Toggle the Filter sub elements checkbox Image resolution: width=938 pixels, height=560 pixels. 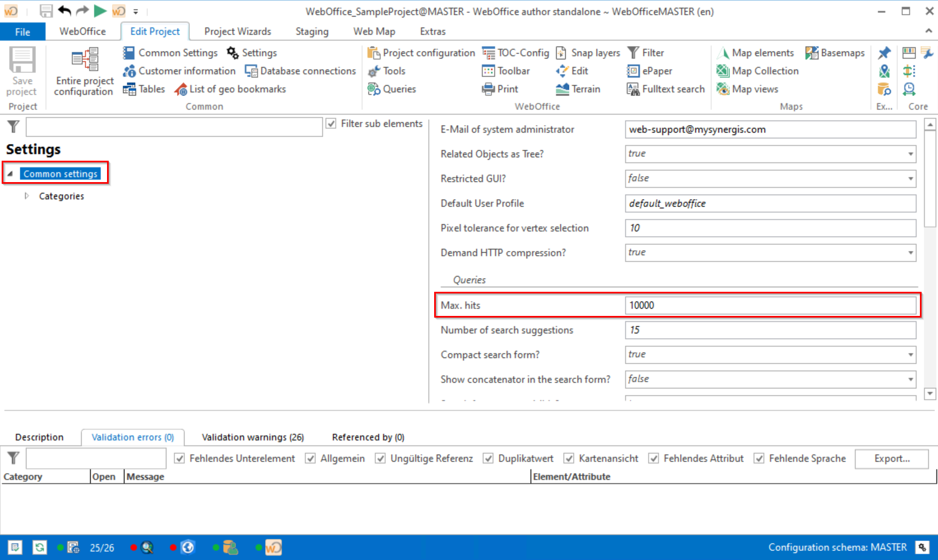(331, 123)
